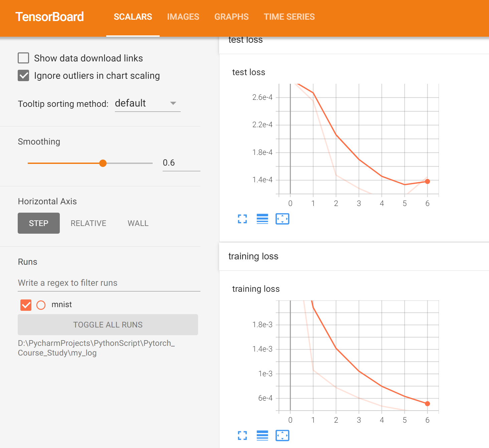
Task: Click the 1.8e-3 axis label on training loss chart
Action: [x=263, y=324]
